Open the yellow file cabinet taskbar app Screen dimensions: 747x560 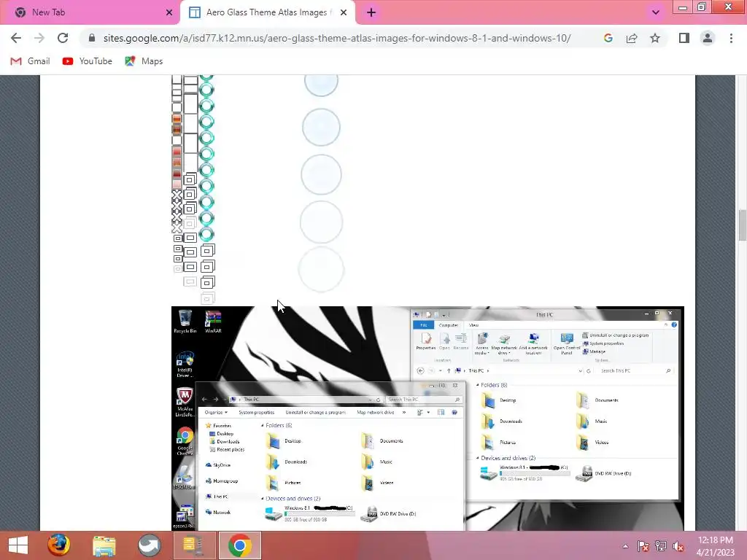click(x=194, y=545)
